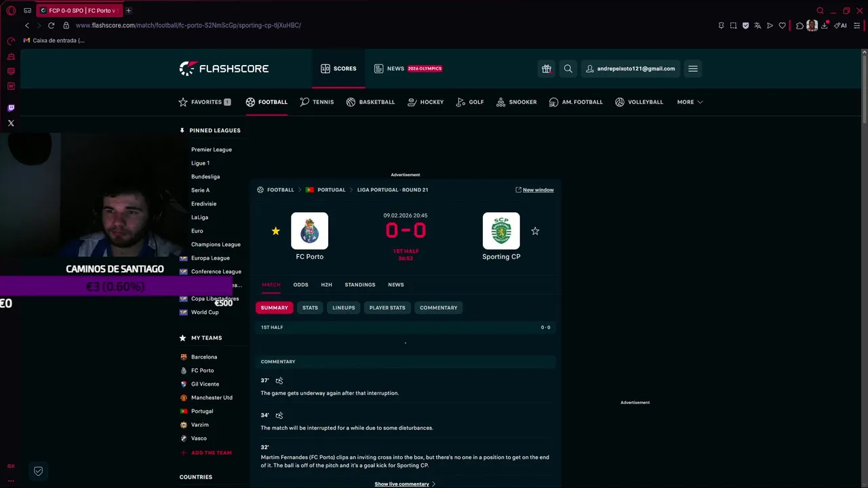This screenshot has height=488, width=868.
Task: Open Caixa de entrada Gmail bookmark
Action: pyautogui.click(x=54, y=40)
